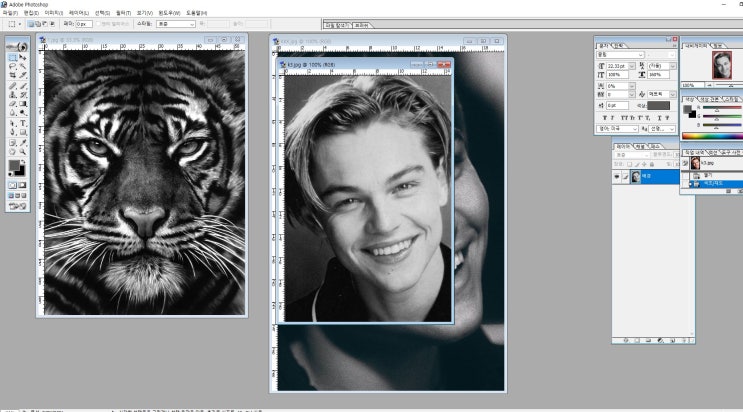
Task: Select the Eyedropper tool
Action: click(x=23, y=143)
